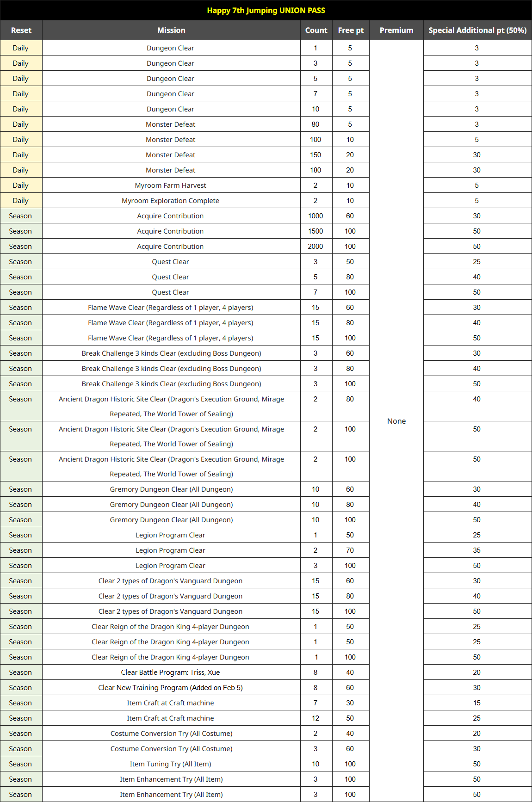Click free pt '40' for Clear Battle Program
This screenshot has width=532, height=802.
(350, 672)
